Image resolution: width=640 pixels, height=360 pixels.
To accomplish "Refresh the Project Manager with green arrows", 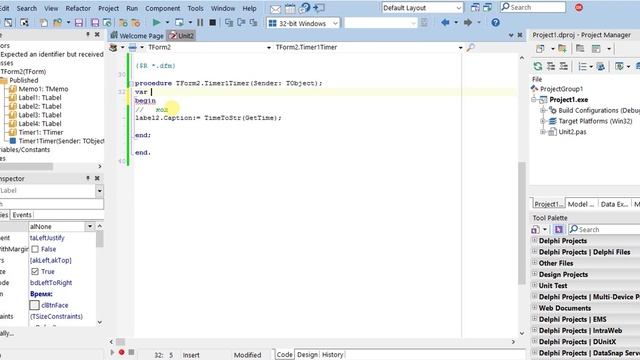I will coord(538,66).
